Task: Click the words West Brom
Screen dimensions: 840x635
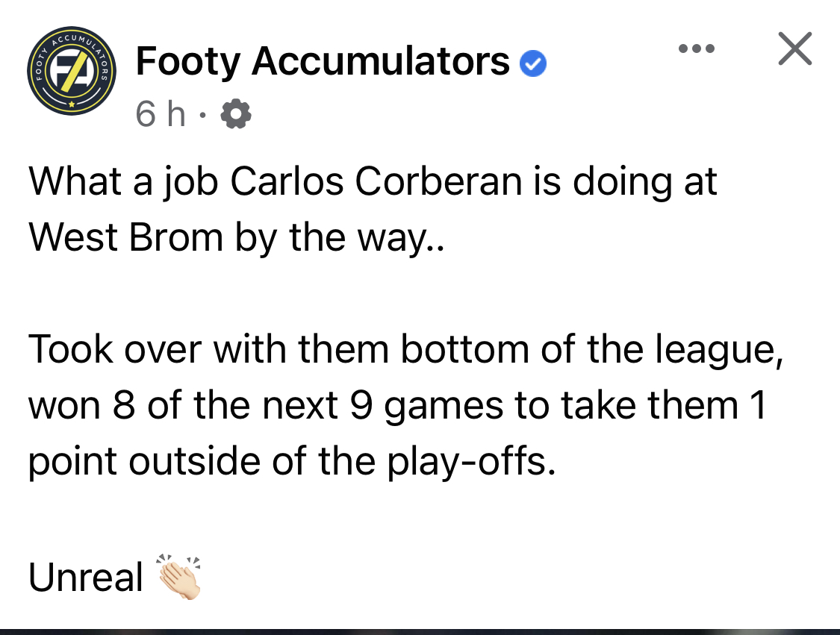Action: [x=125, y=237]
